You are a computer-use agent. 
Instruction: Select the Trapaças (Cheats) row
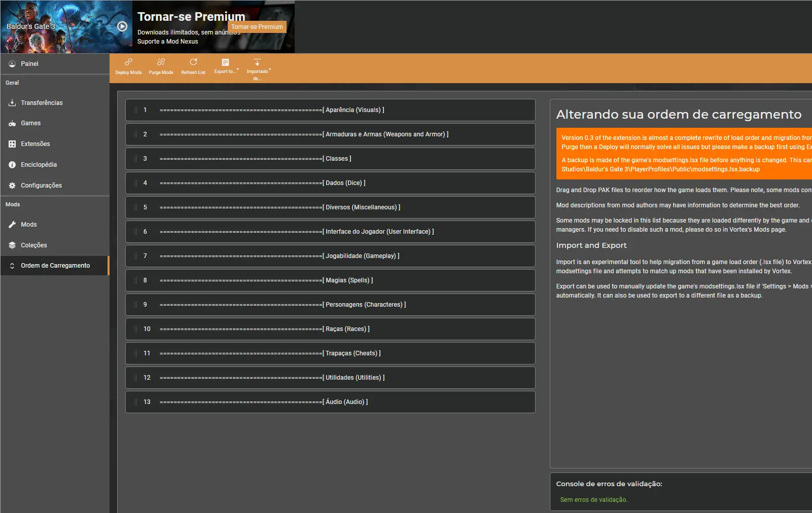(x=330, y=353)
